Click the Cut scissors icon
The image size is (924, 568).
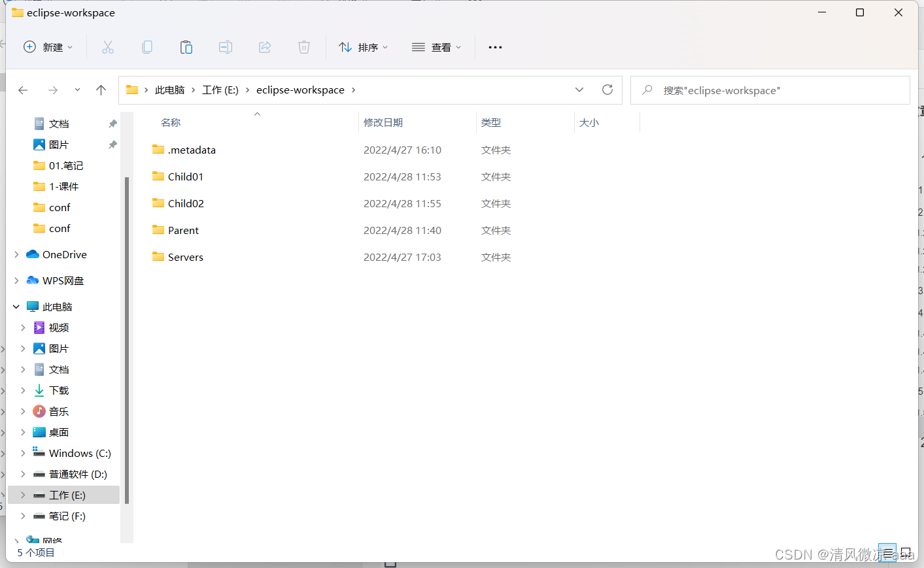tap(108, 47)
